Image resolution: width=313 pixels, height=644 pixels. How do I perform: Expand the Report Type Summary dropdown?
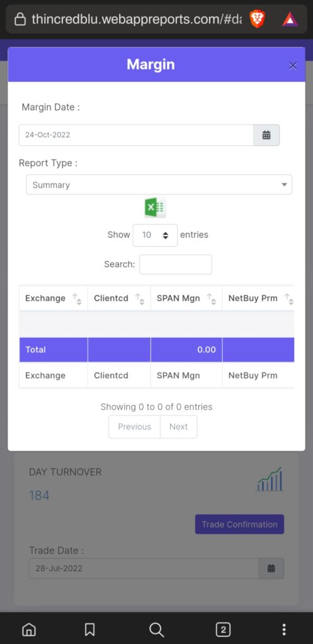(x=159, y=185)
